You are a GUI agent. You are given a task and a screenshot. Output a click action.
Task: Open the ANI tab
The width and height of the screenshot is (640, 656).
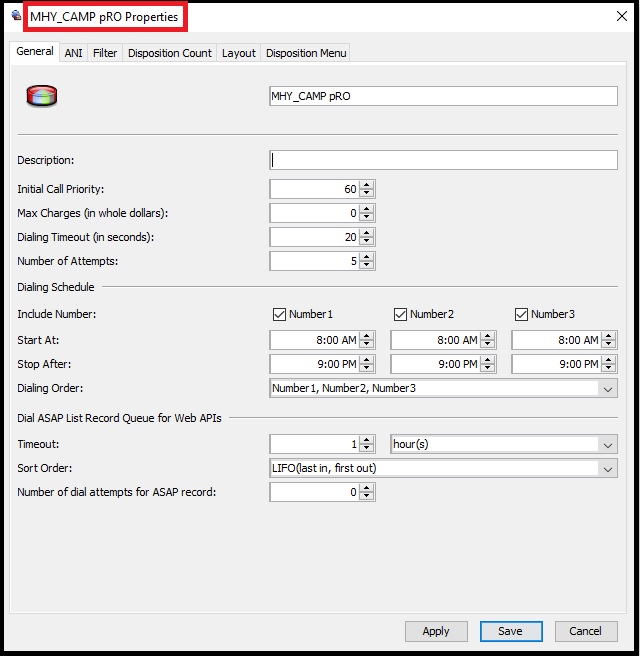point(73,53)
